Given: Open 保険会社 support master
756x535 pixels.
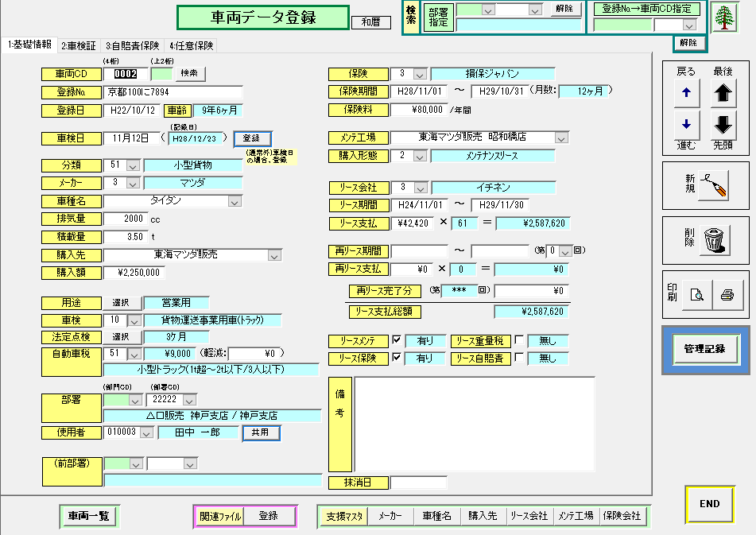Looking at the screenshot, I should tap(622, 516).
